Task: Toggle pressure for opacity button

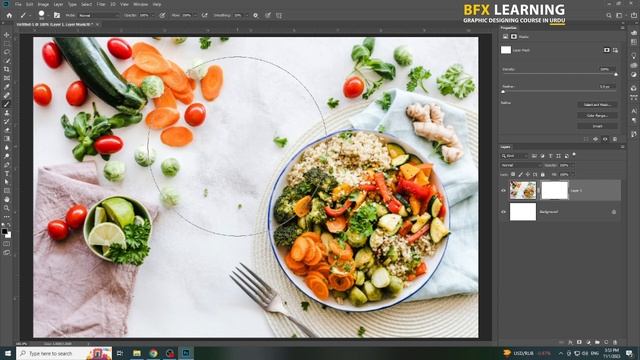Action: [162, 15]
